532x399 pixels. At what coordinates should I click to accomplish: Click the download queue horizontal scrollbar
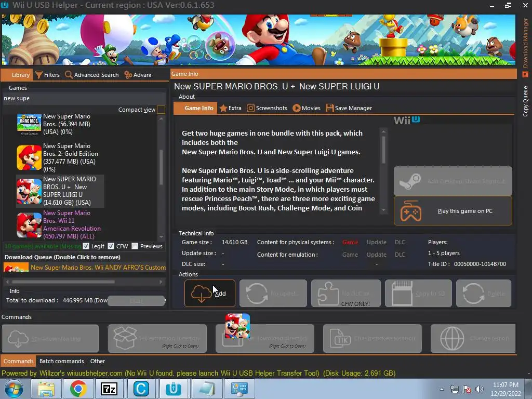[x=63, y=282]
